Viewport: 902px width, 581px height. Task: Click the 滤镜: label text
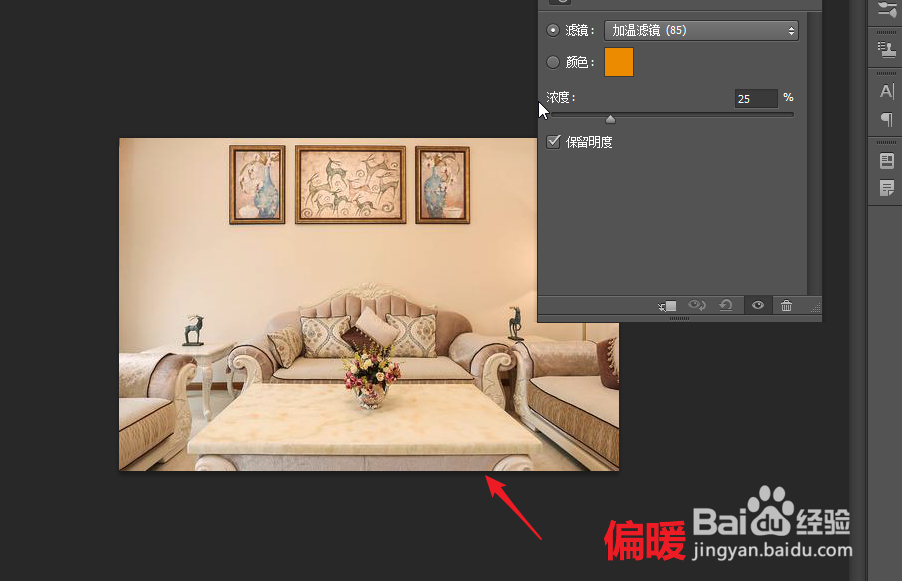pos(580,30)
